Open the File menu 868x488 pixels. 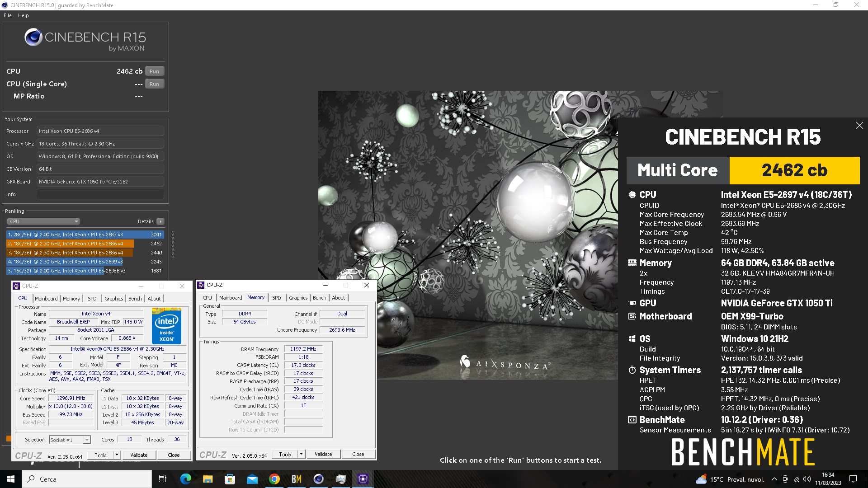(8, 15)
